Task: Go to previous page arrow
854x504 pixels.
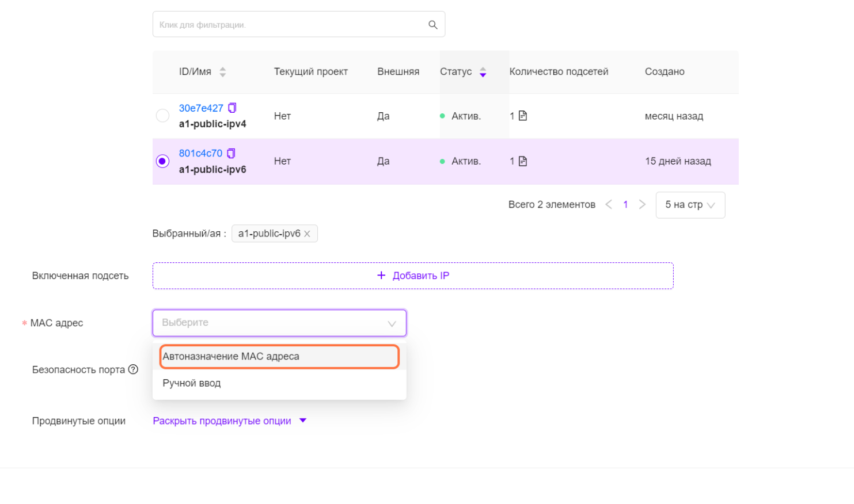Action: 609,204
